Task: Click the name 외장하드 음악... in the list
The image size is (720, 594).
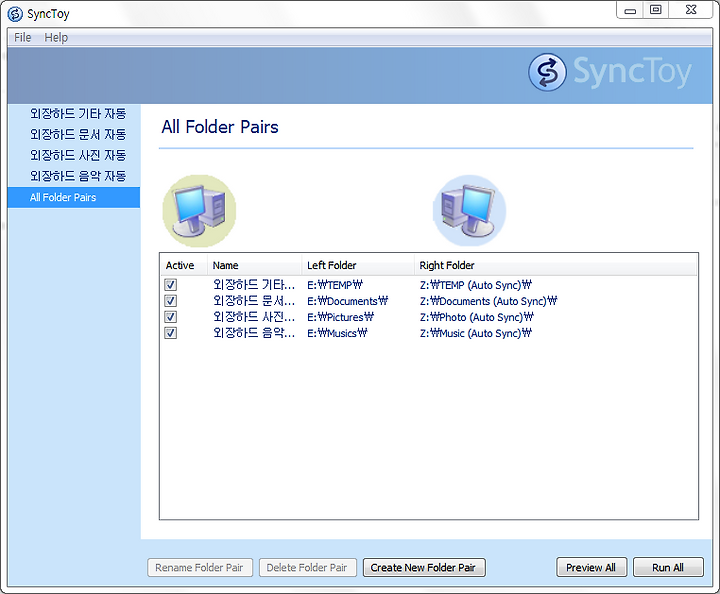Action: (x=254, y=333)
